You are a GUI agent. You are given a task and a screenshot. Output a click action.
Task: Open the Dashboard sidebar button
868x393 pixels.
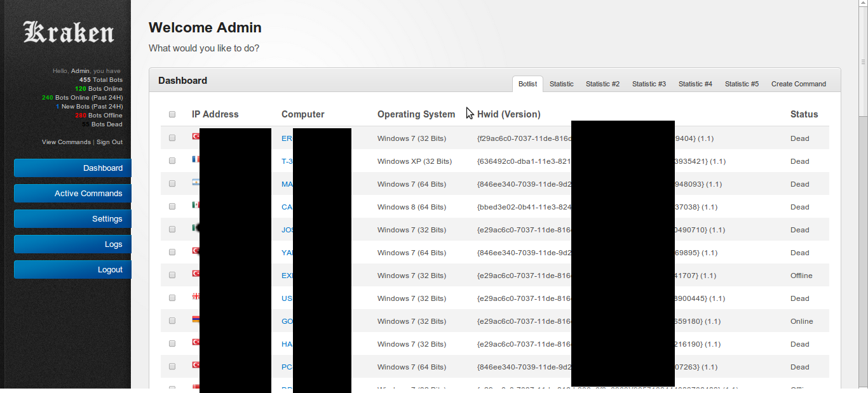(x=72, y=168)
